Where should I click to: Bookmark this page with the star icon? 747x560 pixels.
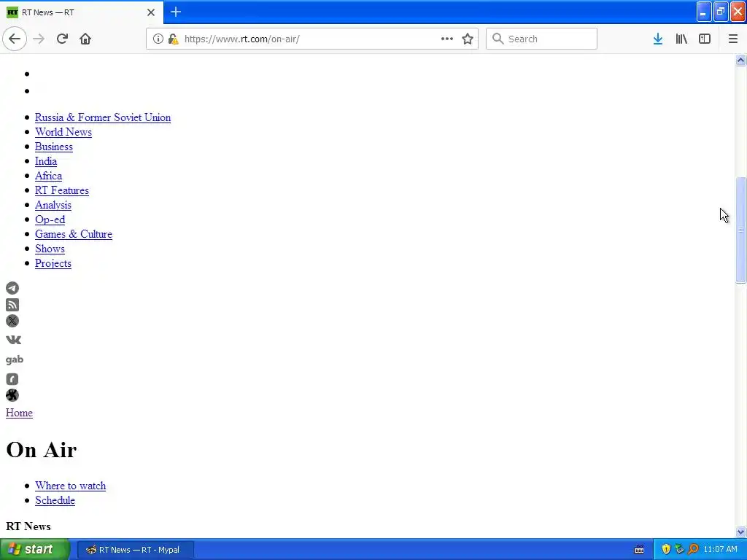(x=468, y=39)
